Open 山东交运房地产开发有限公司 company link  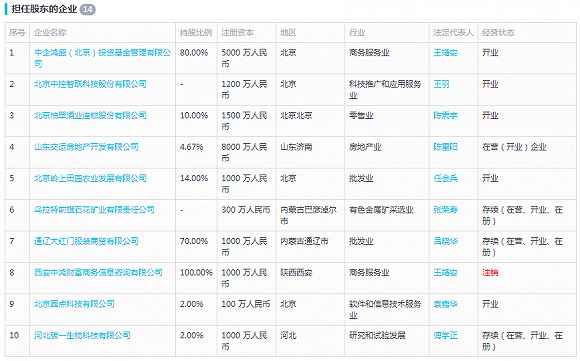tap(86, 147)
